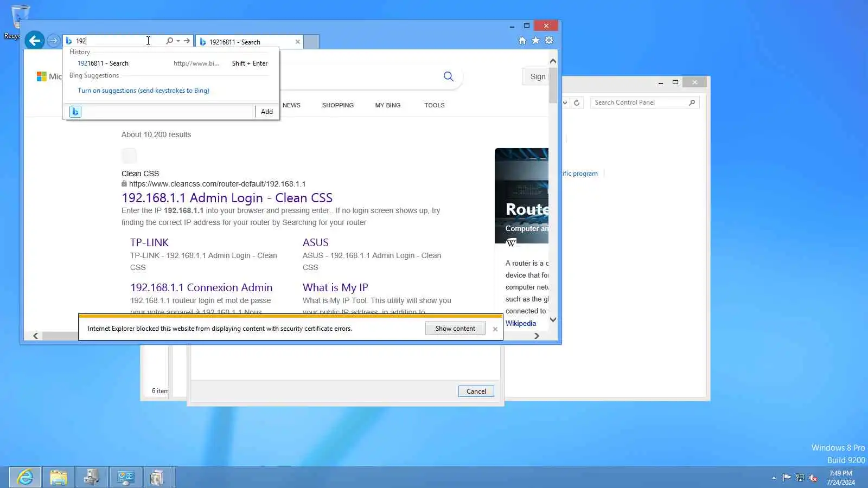Viewport: 868px width, 488px height.
Task: Open the TP-LINK sublink
Action: (149, 242)
